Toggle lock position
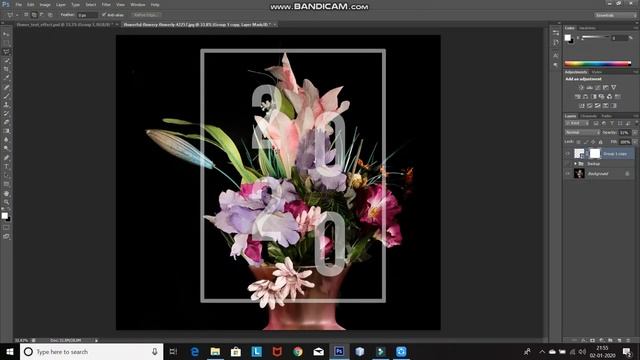Screen dimensions: 640x360 pyautogui.click(x=593, y=142)
